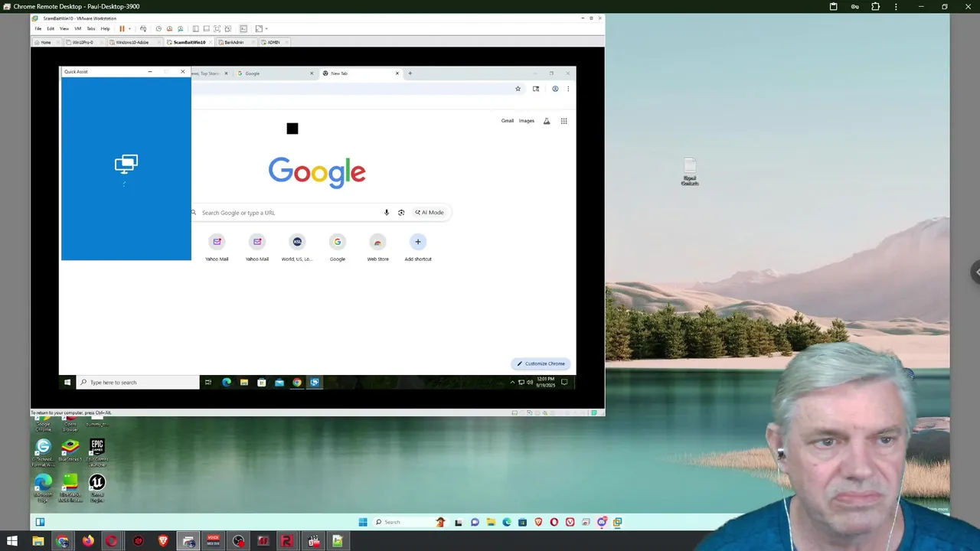
Task: Open Search Labs flask icon
Action: (x=547, y=121)
